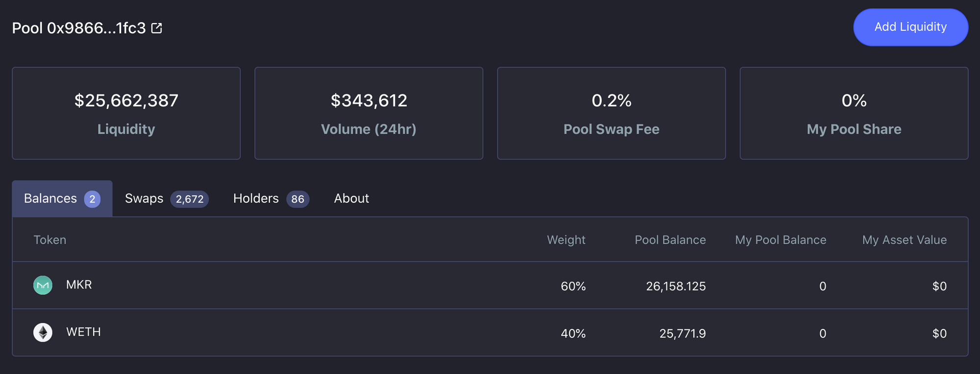Click the Add Liquidity button
The image size is (980, 374).
click(910, 27)
